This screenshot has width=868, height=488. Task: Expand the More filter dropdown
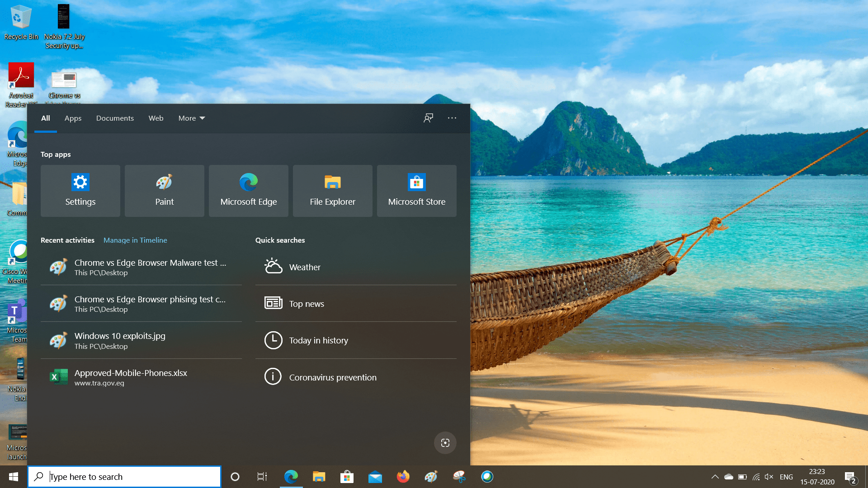(x=192, y=118)
